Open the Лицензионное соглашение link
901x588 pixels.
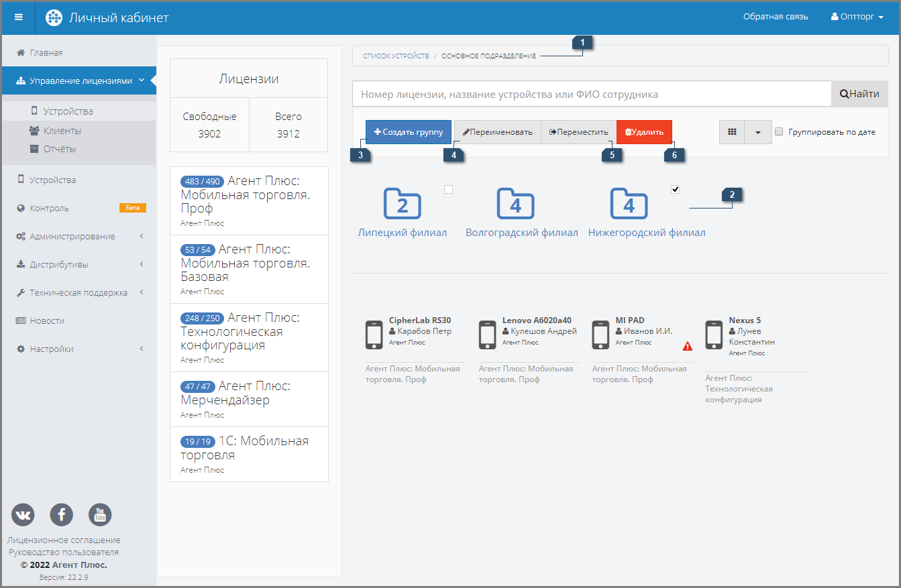coord(64,540)
